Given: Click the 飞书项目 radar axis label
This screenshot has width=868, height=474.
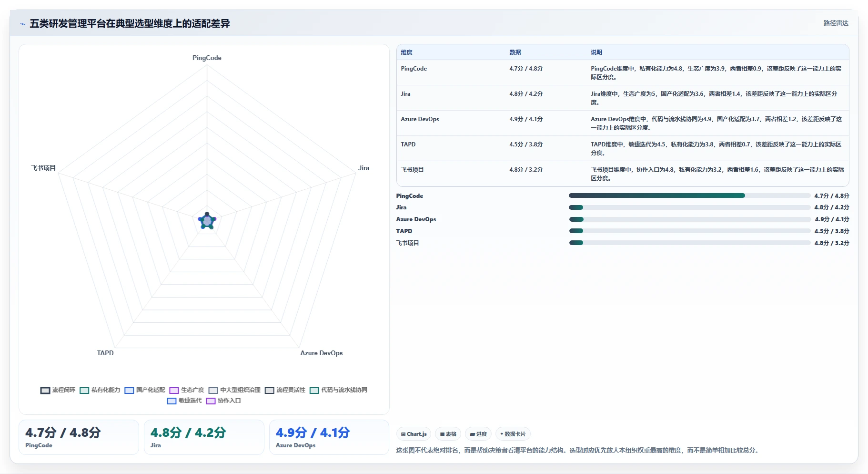Looking at the screenshot, I should (43, 168).
